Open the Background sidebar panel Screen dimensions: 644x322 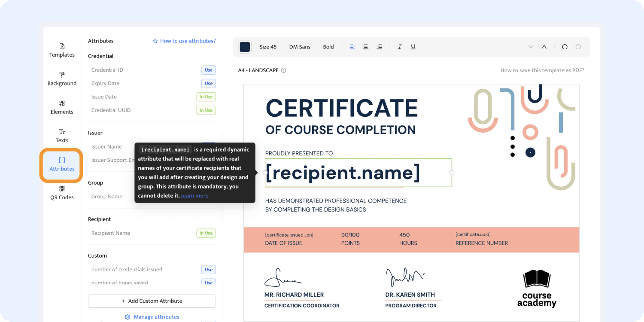tap(62, 79)
